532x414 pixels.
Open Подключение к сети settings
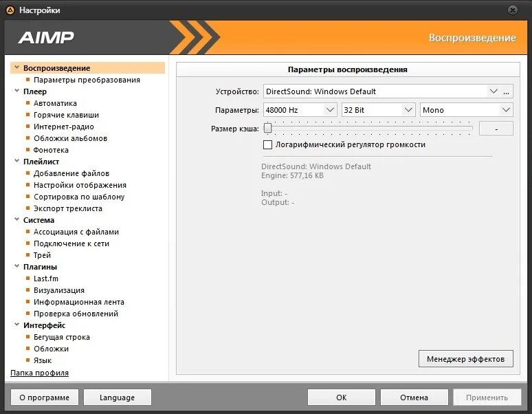pos(71,243)
